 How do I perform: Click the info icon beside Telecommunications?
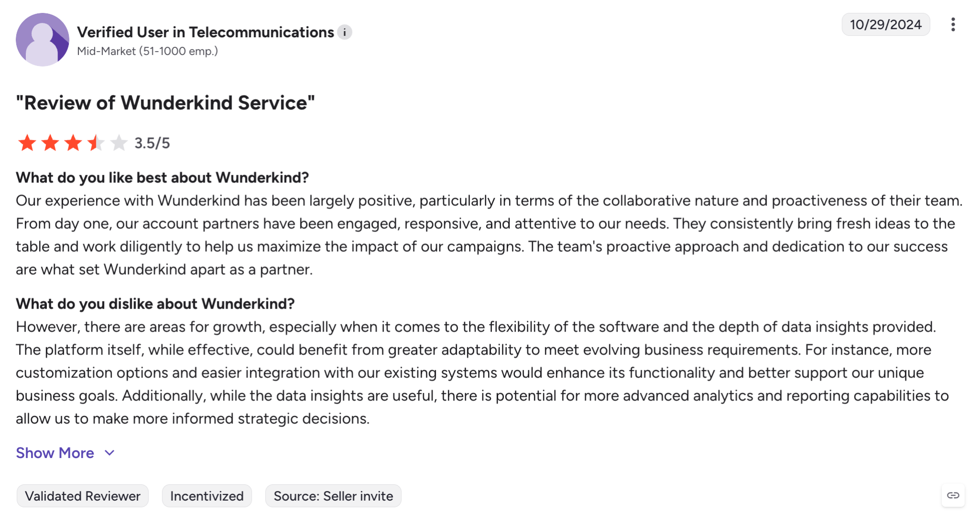345,32
